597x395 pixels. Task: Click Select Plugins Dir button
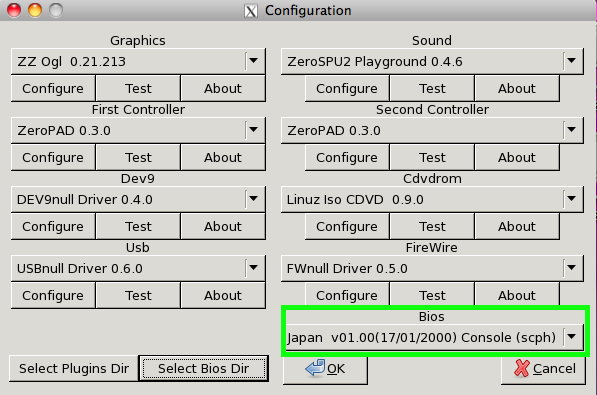pos(74,368)
